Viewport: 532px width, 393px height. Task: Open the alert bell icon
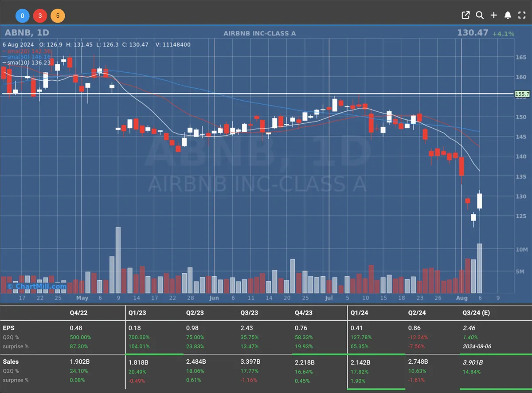point(508,16)
